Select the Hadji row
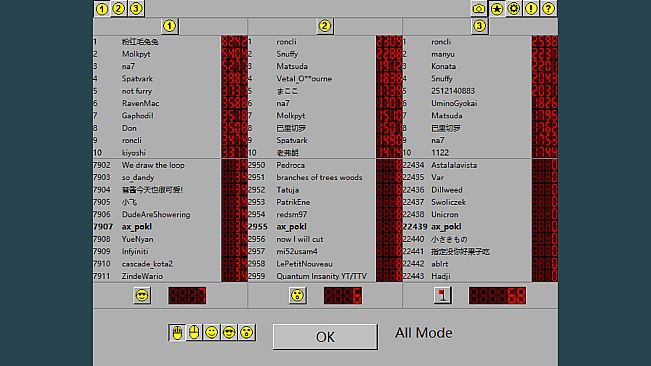This screenshot has height=366, width=651. coord(480,276)
